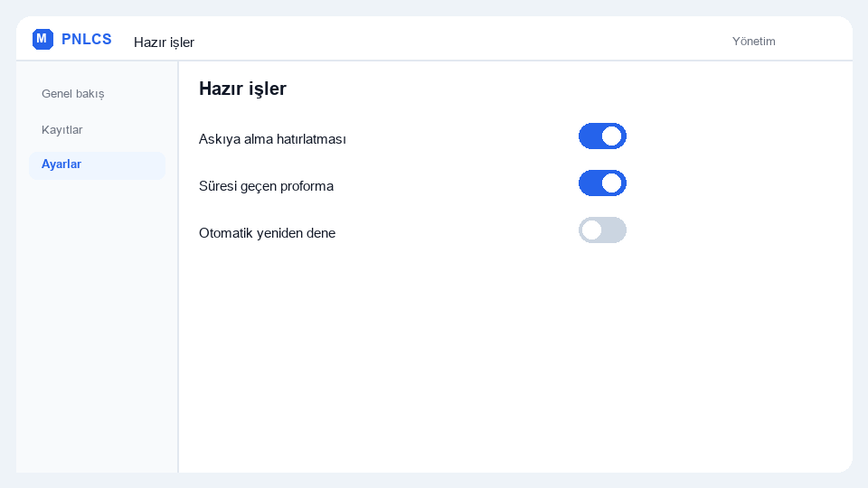The image size is (868, 488).
Task: Open the Yönetim menu
Action: 753,42
